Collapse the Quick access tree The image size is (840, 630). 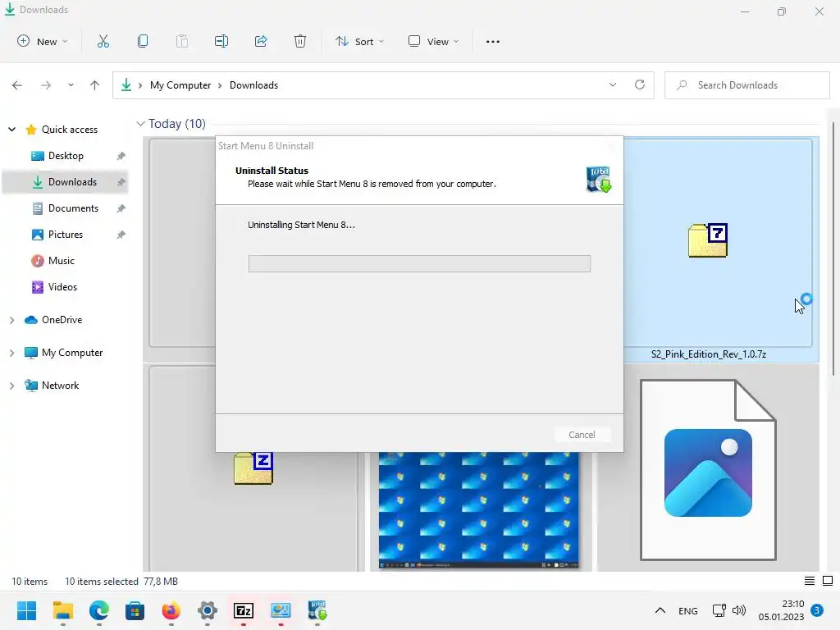[x=11, y=129]
